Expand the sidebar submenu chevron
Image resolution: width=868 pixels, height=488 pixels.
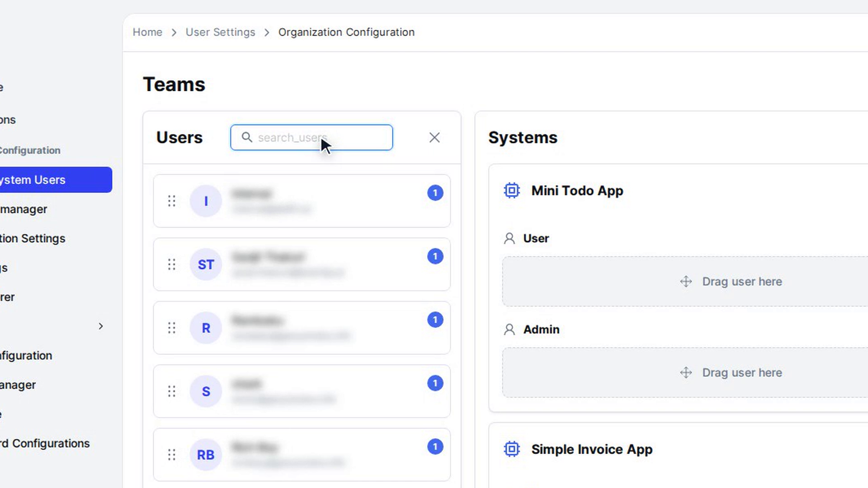[x=101, y=326]
